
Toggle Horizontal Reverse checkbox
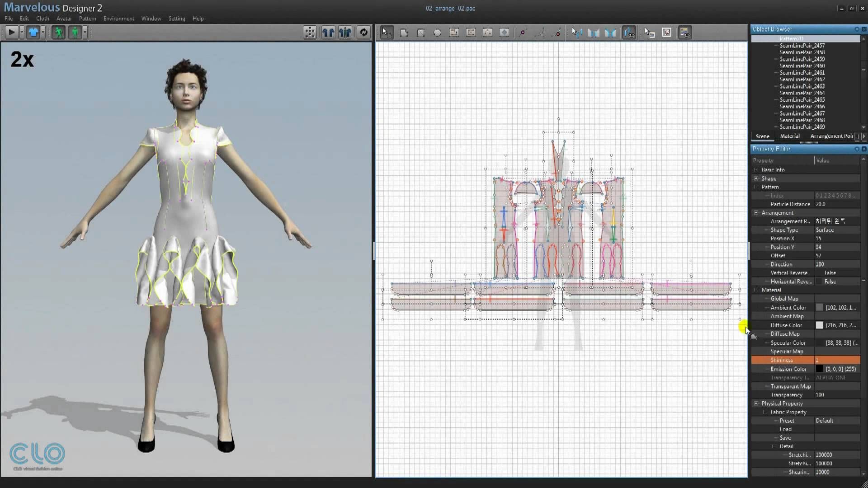[819, 282]
